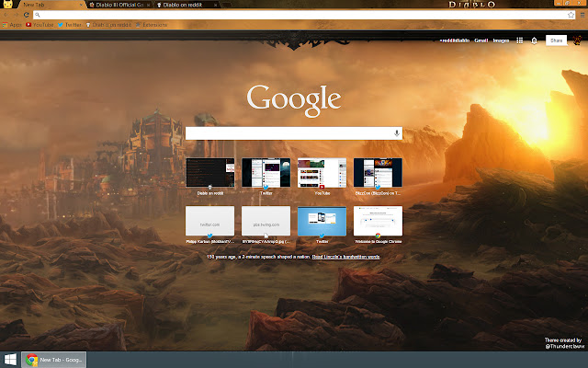Open the Diablo on reddit thumbnail
This screenshot has width=588, height=368.
210,173
